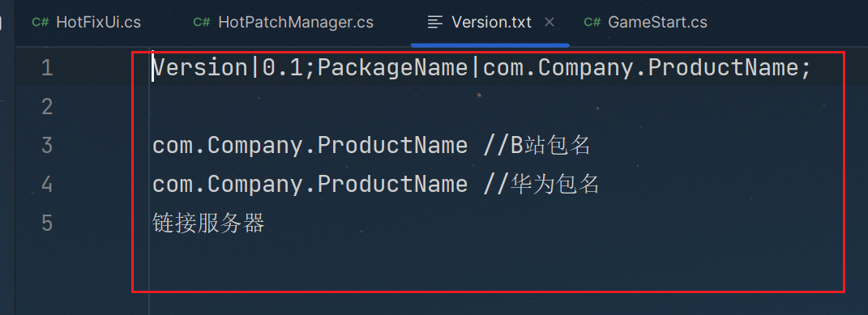Click line number 5 in the gutter
This screenshot has width=868, height=315.
[47, 223]
